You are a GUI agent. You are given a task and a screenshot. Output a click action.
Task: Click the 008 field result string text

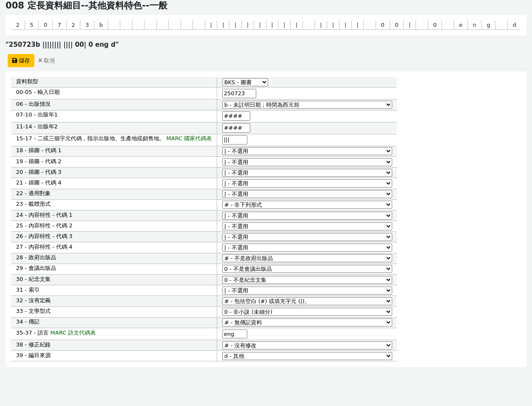point(62,45)
